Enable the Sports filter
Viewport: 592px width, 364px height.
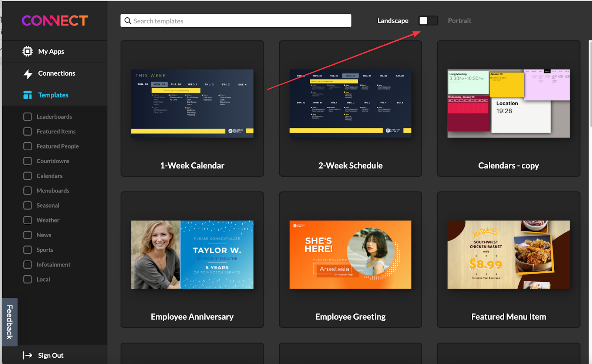tap(27, 249)
